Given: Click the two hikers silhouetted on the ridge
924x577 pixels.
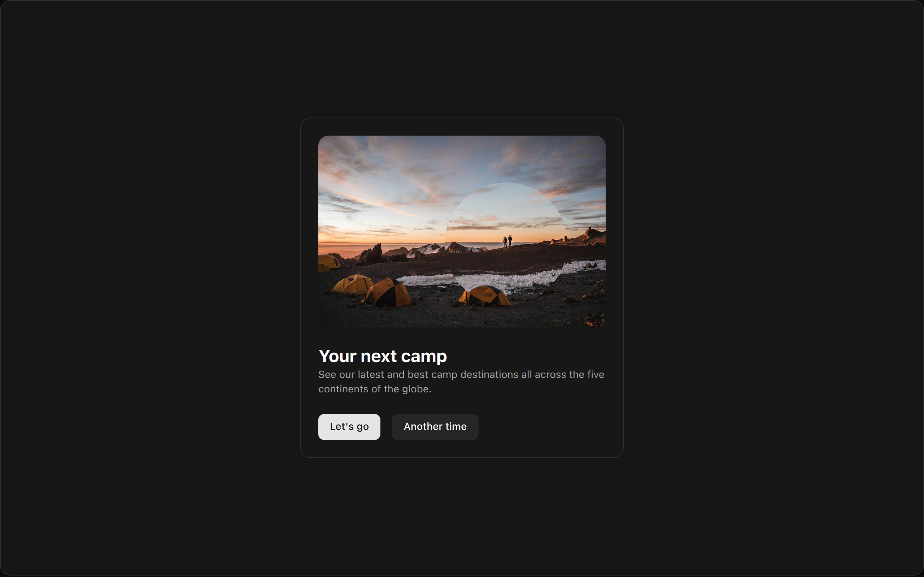Looking at the screenshot, I should click(507, 241).
